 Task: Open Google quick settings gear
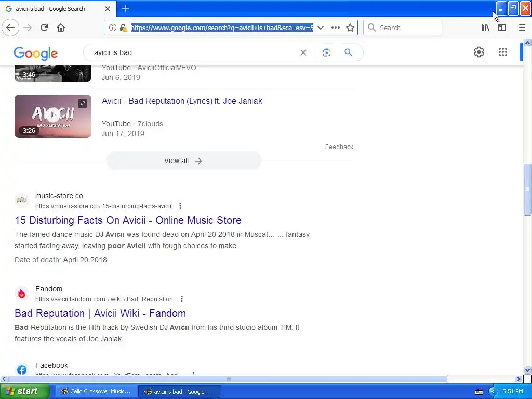[x=478, y=52]
